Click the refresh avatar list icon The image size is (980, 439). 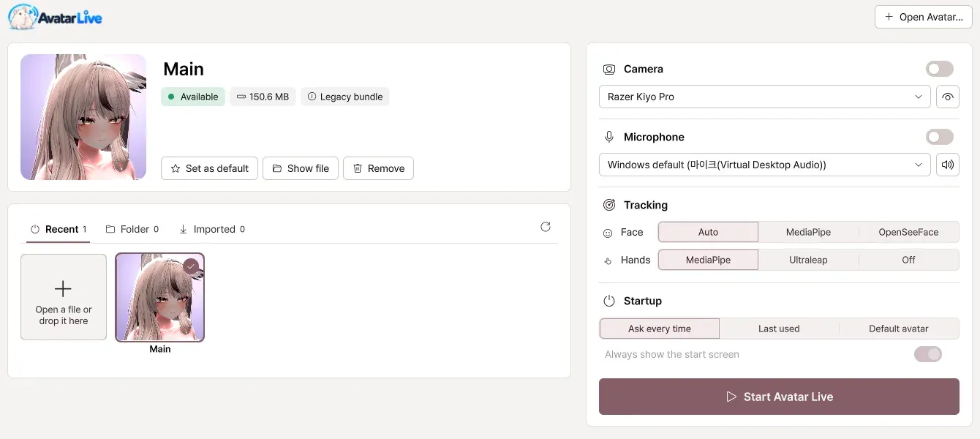546,227
